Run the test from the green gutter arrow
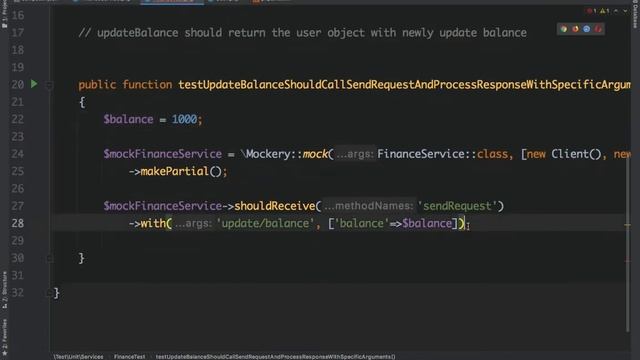The width and height of the screenshot is (640, 360). [34, 84]
